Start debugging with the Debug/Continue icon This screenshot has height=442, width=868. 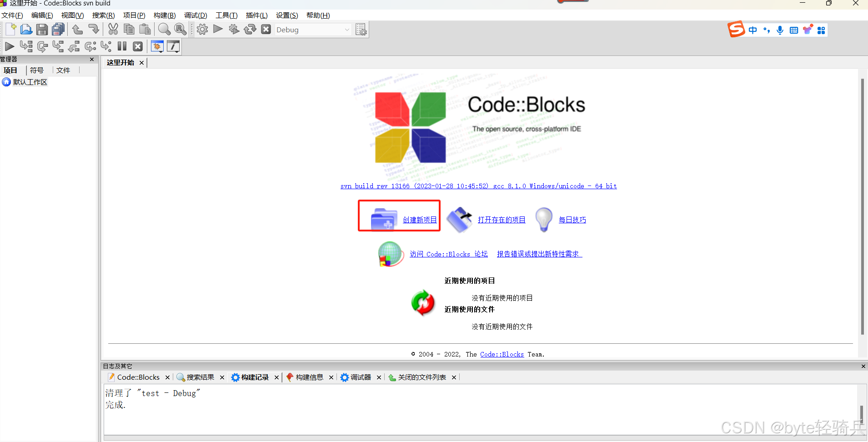10,46
